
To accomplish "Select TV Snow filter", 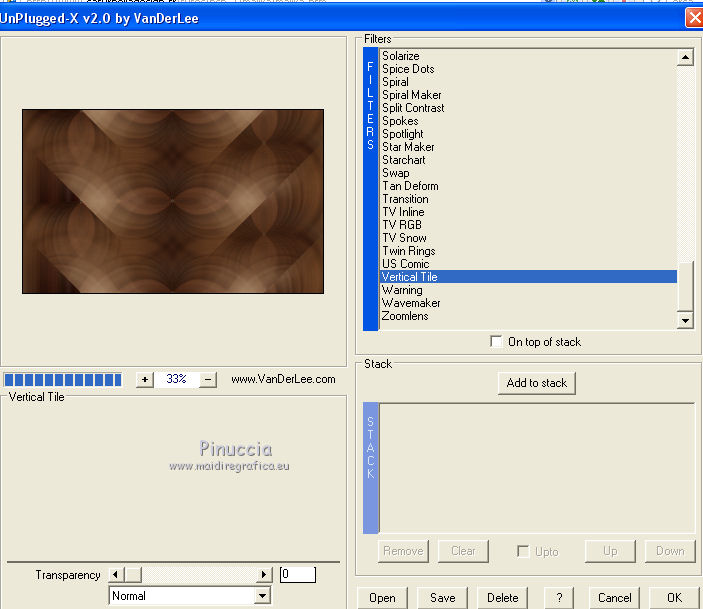I will click(404, 238).
